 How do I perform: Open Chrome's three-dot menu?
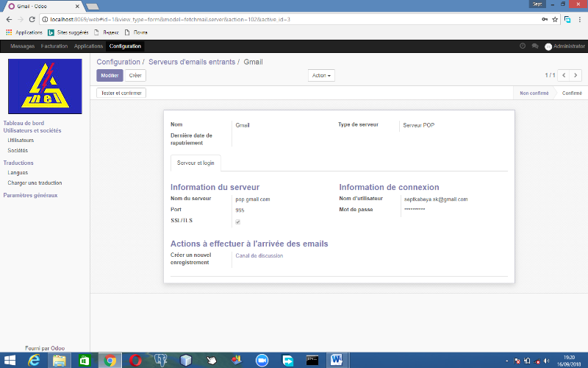tap(580, 18)
